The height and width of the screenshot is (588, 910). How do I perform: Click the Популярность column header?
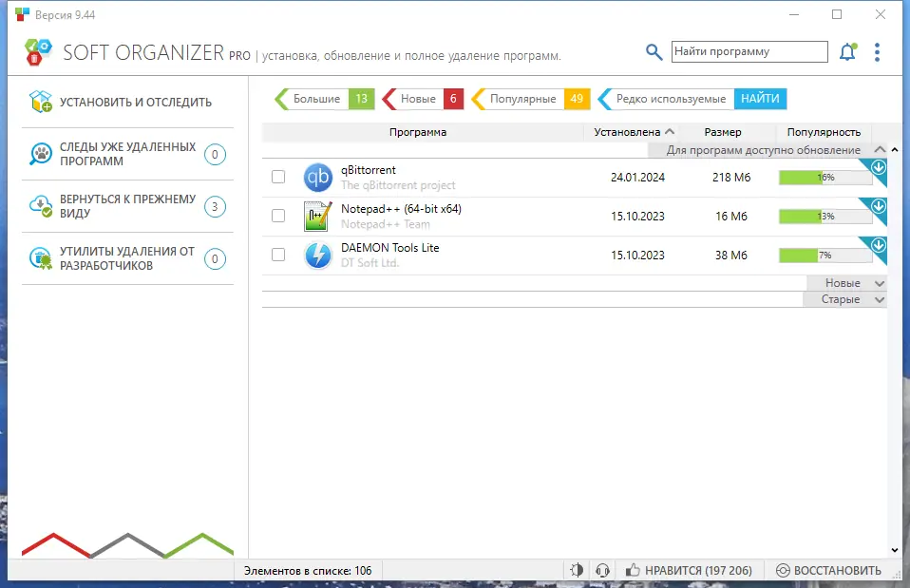(824, 132)
